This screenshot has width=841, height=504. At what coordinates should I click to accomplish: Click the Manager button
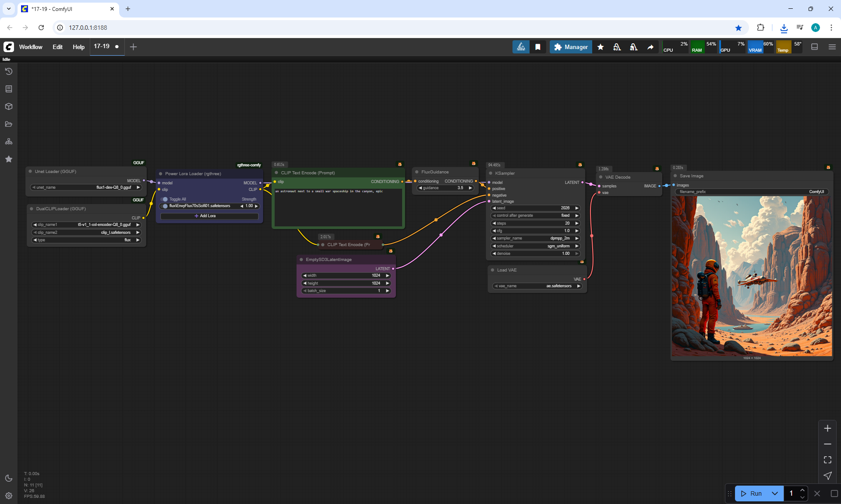coord(571,47)
